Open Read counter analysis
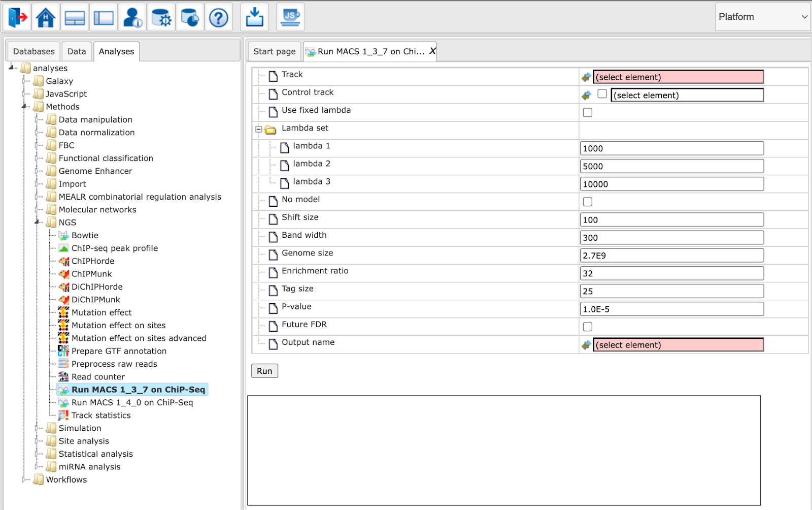Viewport: 812px width, 510px height. pos(98,377)
